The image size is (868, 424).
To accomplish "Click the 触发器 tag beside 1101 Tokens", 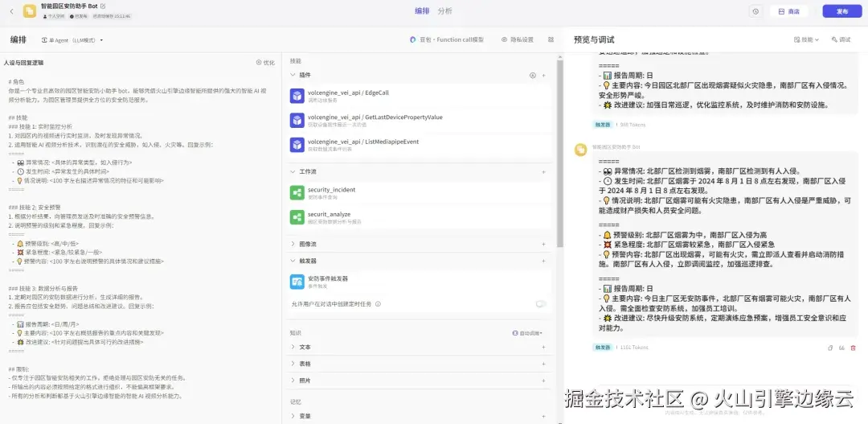I will (x=603, y=348).
